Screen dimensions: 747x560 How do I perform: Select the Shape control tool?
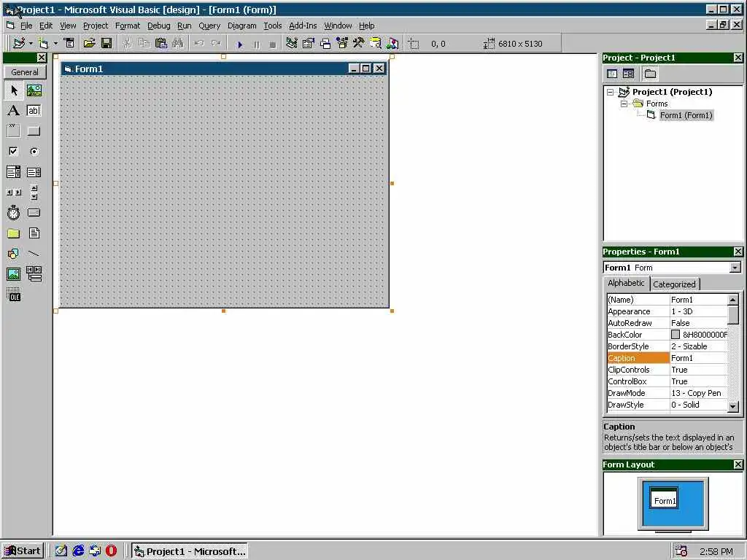(14, 253)
